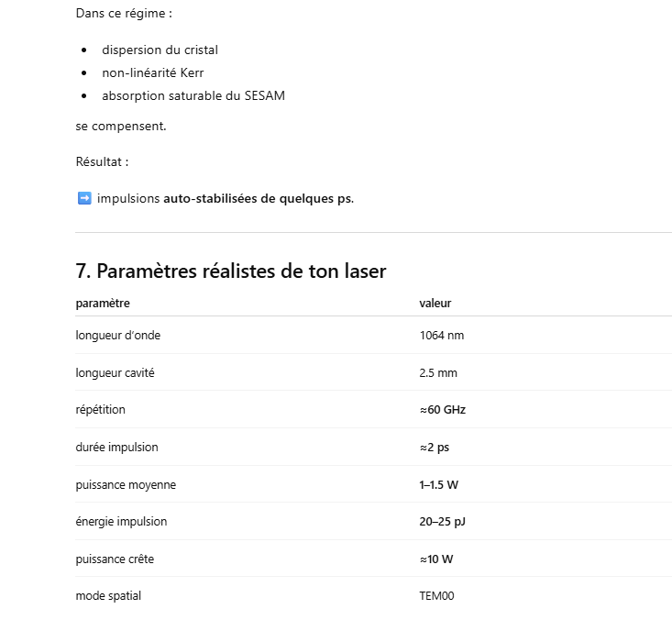Click the "20–25 pJ" energy value
672x631 pixels.
click(x=444, y=522)
